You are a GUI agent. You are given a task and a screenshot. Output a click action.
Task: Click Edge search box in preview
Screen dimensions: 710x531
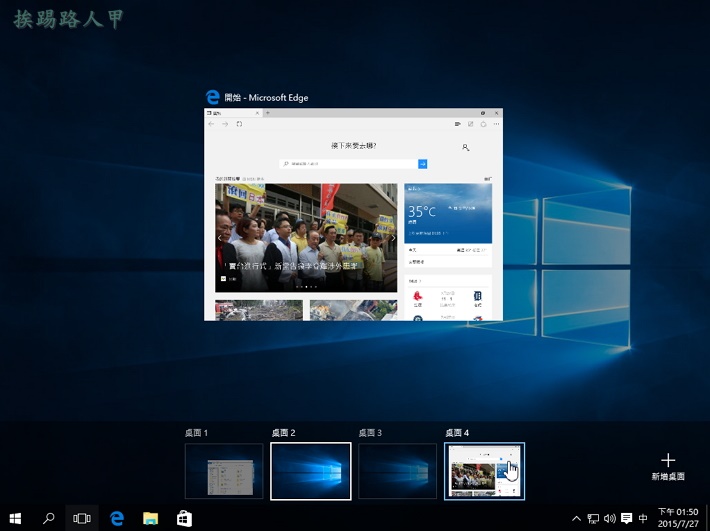coord(349,163)
